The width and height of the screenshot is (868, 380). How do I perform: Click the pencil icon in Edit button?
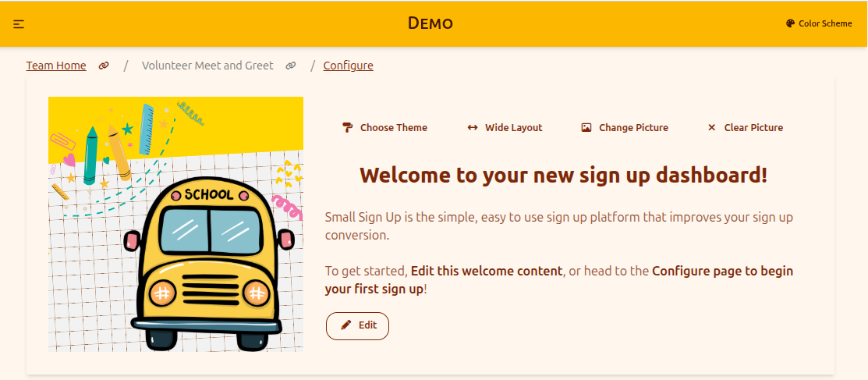[346, 325]
